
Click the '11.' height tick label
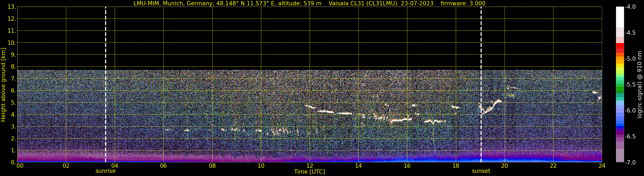(x=12, y=31)
